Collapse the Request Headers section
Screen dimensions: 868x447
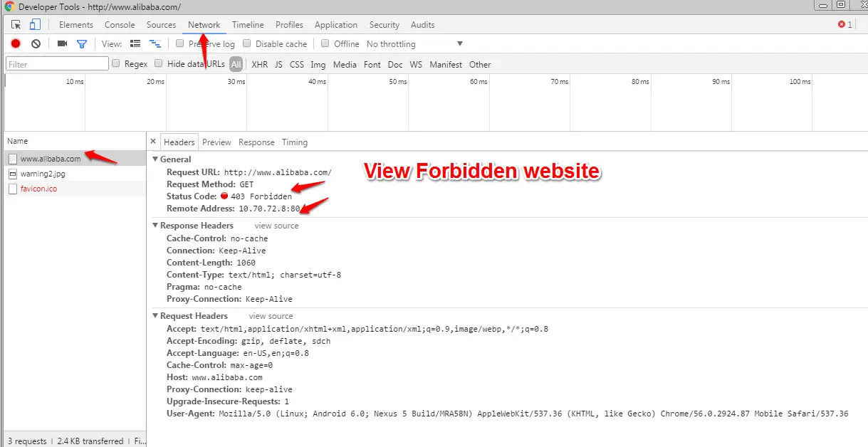click(x=156, y=316)
